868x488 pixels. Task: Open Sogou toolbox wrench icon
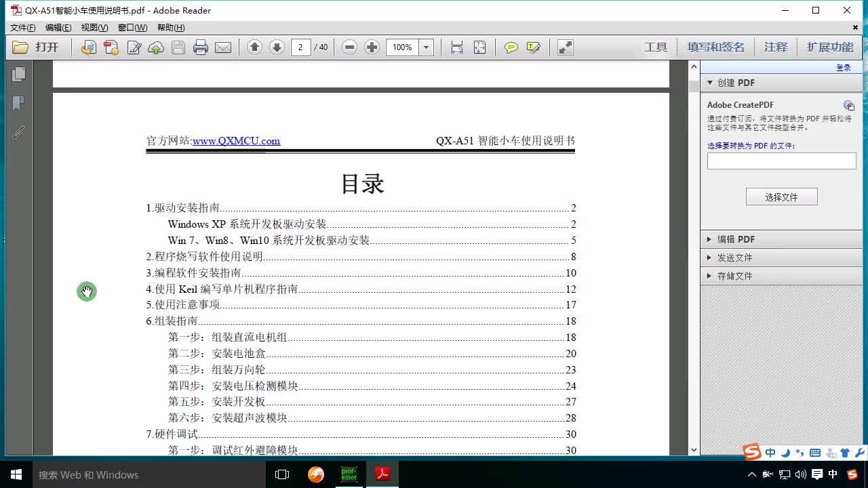click(x=860, y=453)
